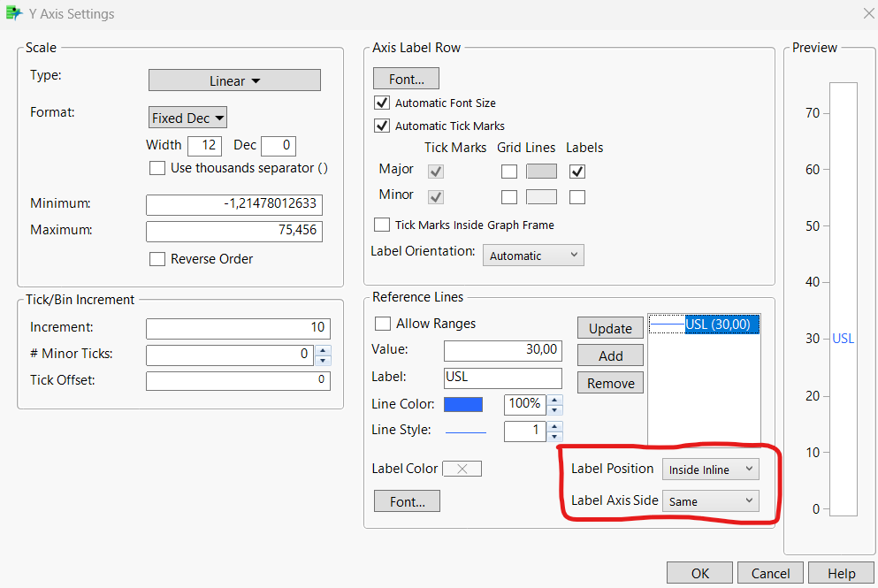Click the Remove button
The height and width of the screenshot is (588, 878).
pos(610,383)
